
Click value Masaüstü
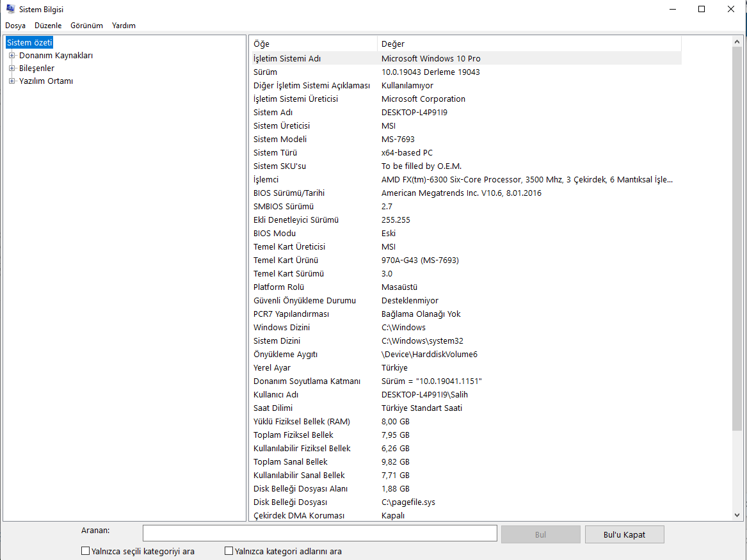click(399, 287)
